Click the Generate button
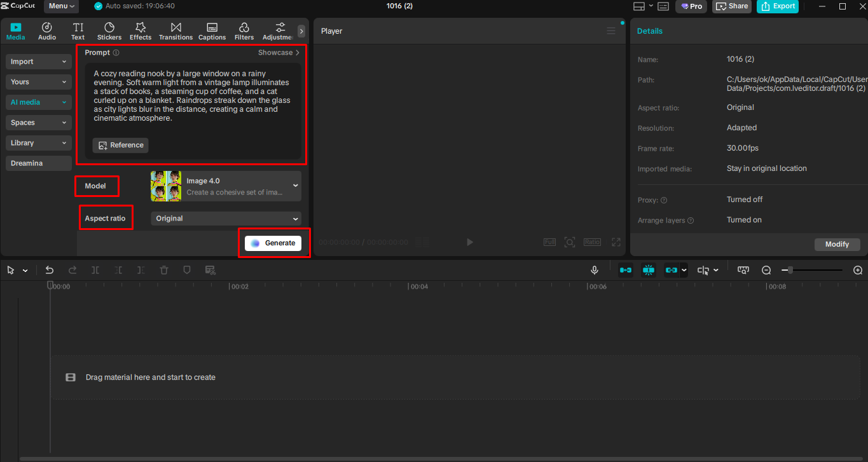 tap(274, 243)
